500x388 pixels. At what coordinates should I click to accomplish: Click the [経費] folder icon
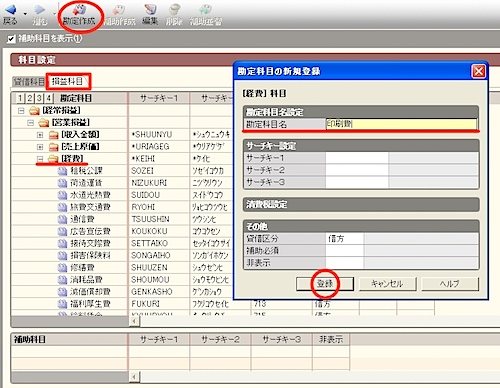tap(53, 159)
